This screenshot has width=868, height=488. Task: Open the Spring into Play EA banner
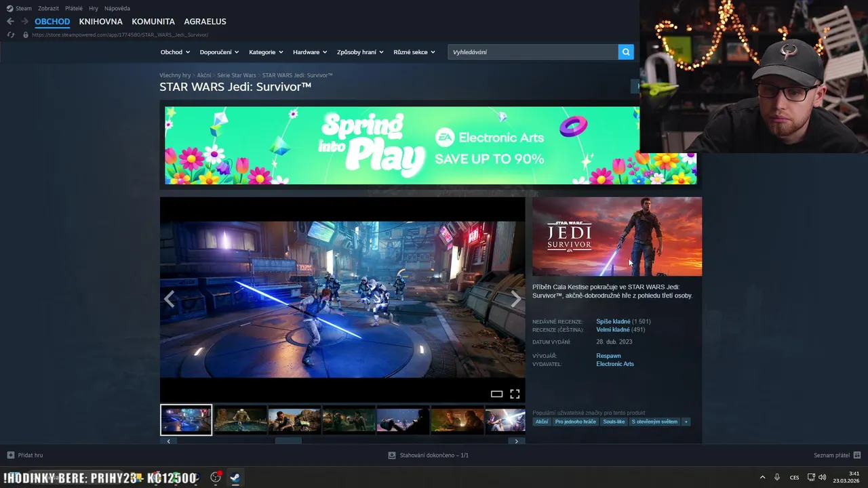(431, 145)
